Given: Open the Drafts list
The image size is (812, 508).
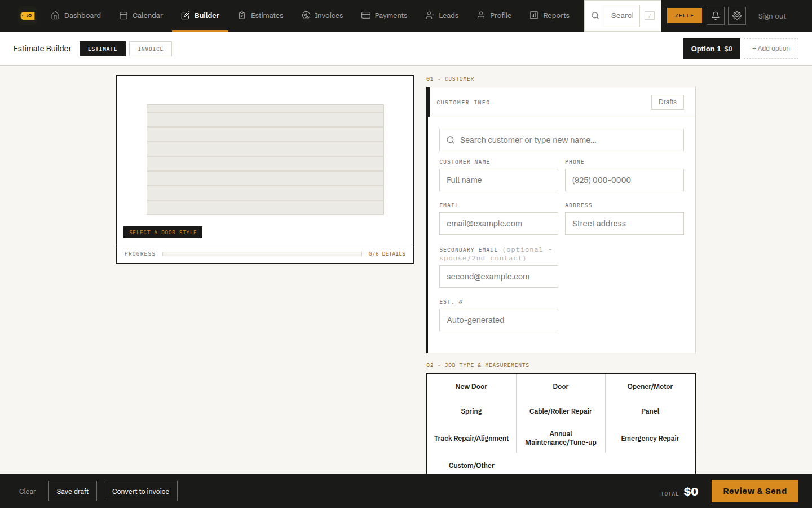Looking at the screenshot, I should click(668, 102).
